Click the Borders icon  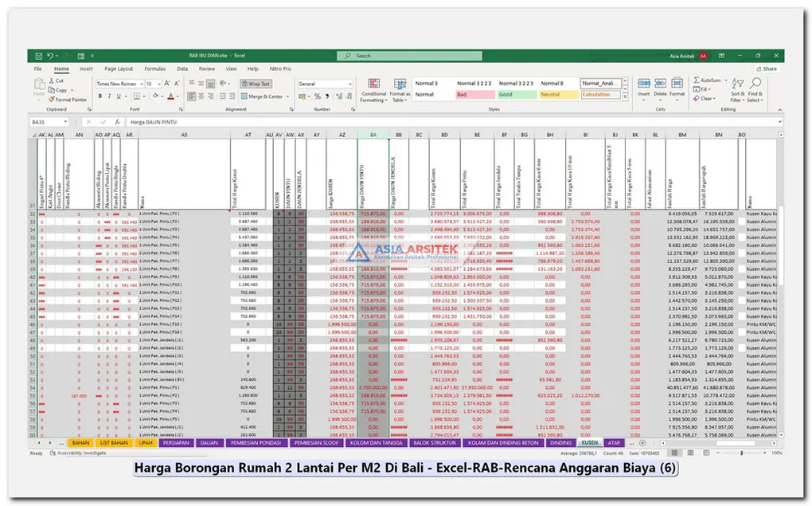(x=137, y=96)
